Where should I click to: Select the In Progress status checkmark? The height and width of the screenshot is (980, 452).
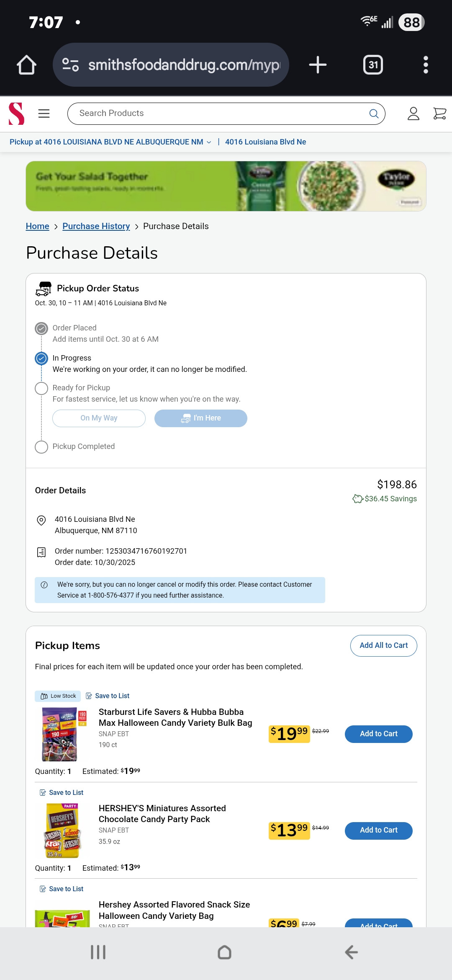(41, 358)
